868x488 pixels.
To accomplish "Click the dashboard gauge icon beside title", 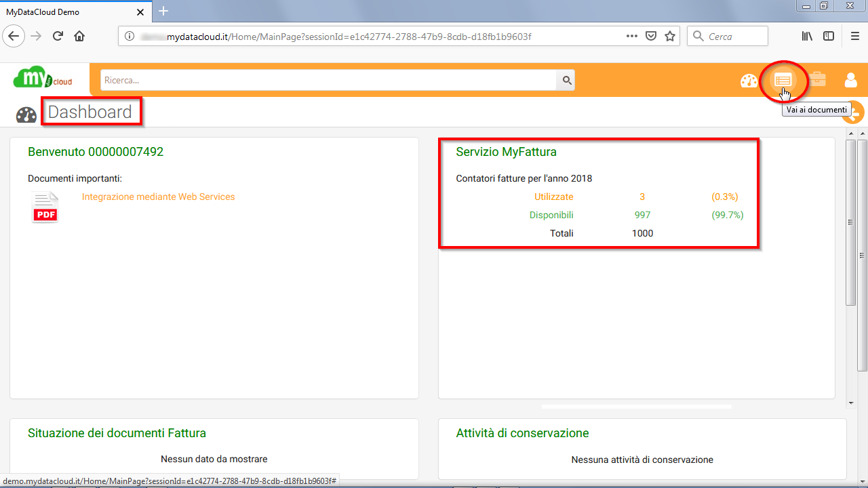I will pos(26,115).
